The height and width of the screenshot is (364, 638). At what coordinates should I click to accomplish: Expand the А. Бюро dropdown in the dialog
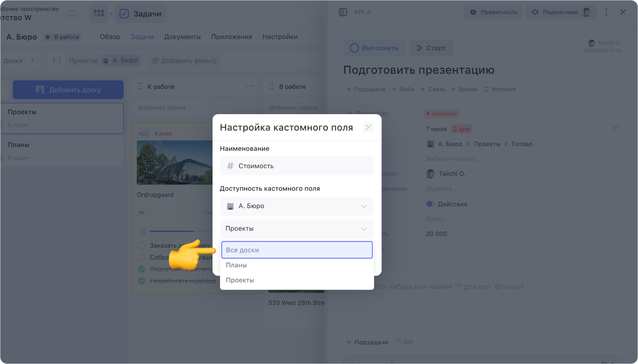tap(297, 206)
